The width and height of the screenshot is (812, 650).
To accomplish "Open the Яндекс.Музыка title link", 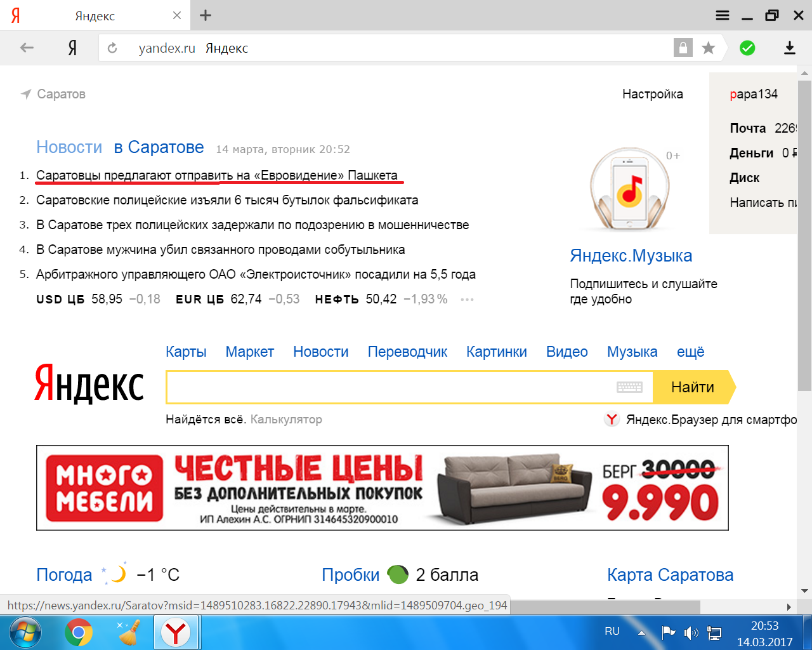I will pyautogui.click(x=631, y=256).
